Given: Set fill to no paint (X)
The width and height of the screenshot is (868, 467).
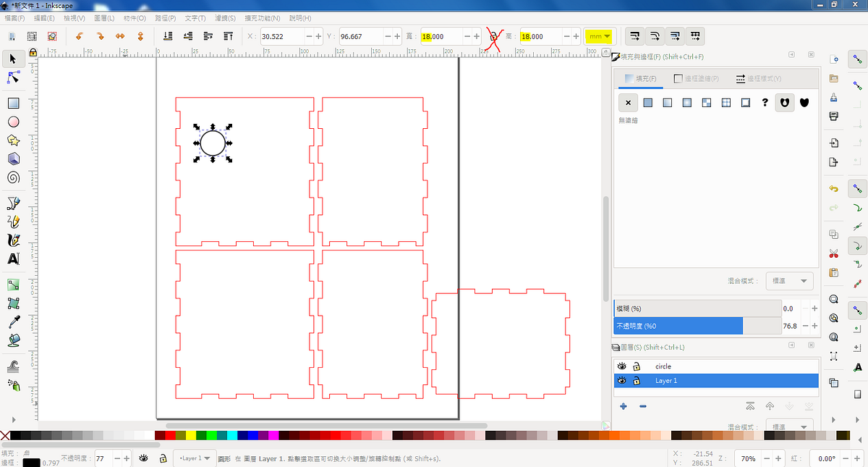Looking at the screenshot, I should [629, 103].
